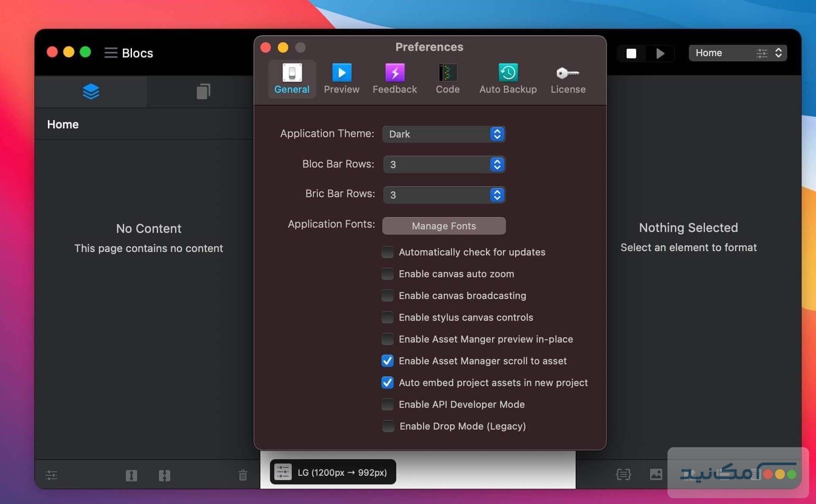Expand the Bloc Bar Rows dropdown
The height and width of the screenshot is (504, 816).
(444, 165)
